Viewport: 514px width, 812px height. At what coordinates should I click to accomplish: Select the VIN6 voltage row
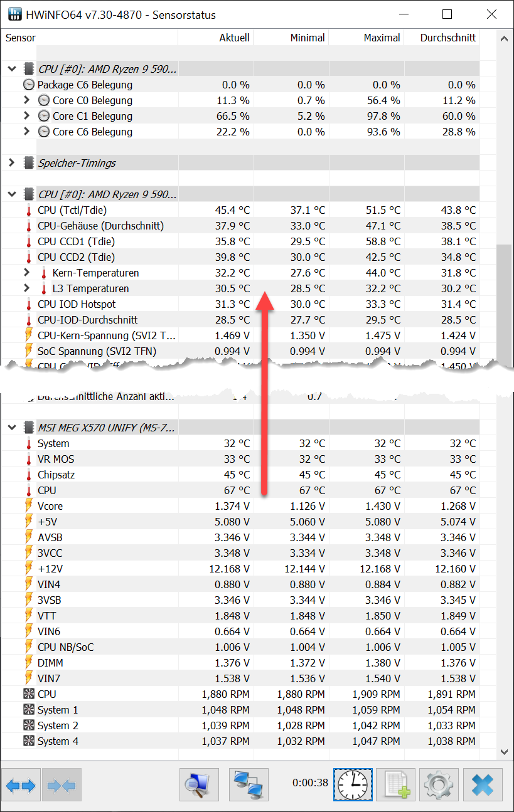click(x=240, y=631)
